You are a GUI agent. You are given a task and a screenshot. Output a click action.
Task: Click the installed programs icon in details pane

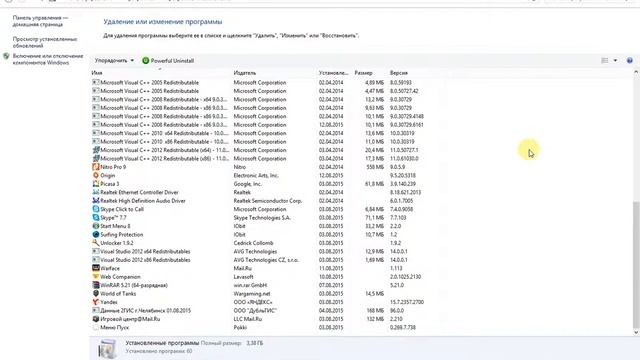click(x=107, y=348)
